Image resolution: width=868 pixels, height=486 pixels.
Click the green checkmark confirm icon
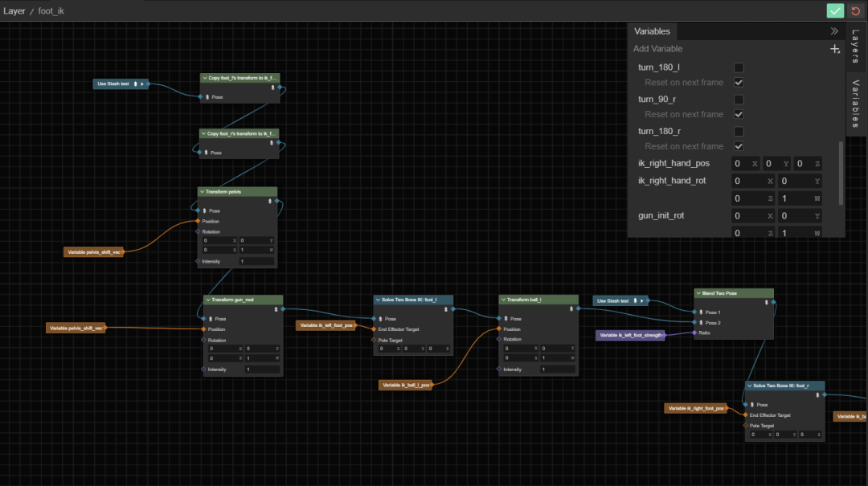836,10
